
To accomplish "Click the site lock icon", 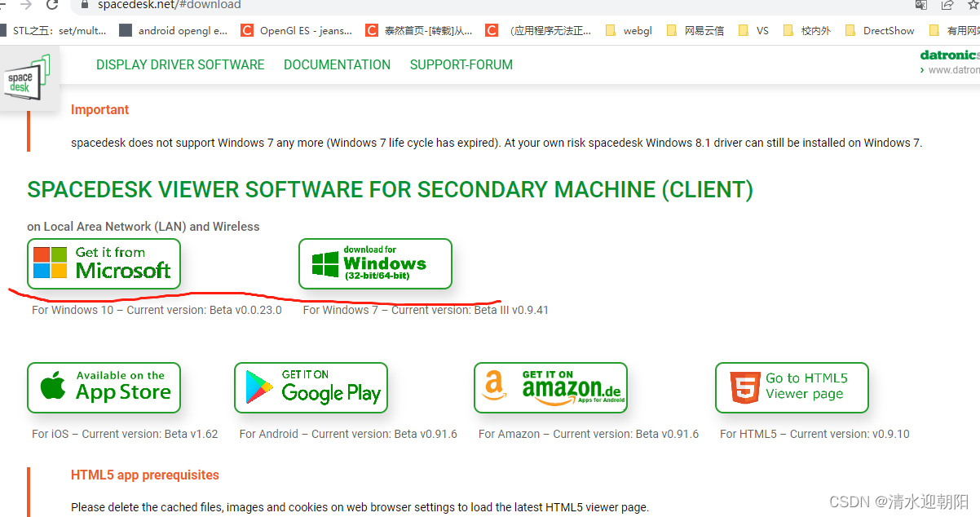I will [83, 5].
